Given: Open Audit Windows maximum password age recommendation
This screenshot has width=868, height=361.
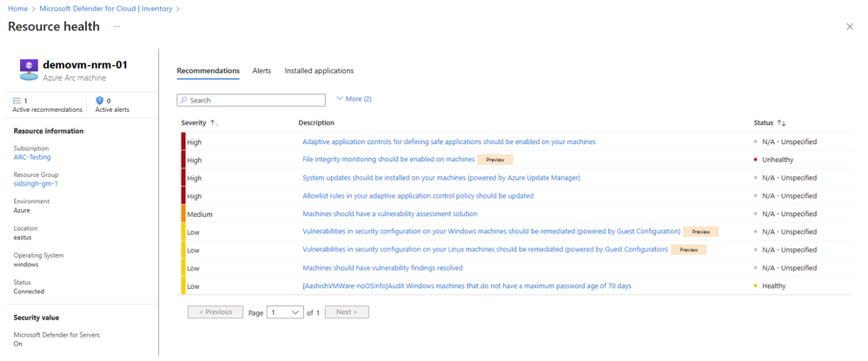Looking at the screenshot, I should [x=467, y=286].
